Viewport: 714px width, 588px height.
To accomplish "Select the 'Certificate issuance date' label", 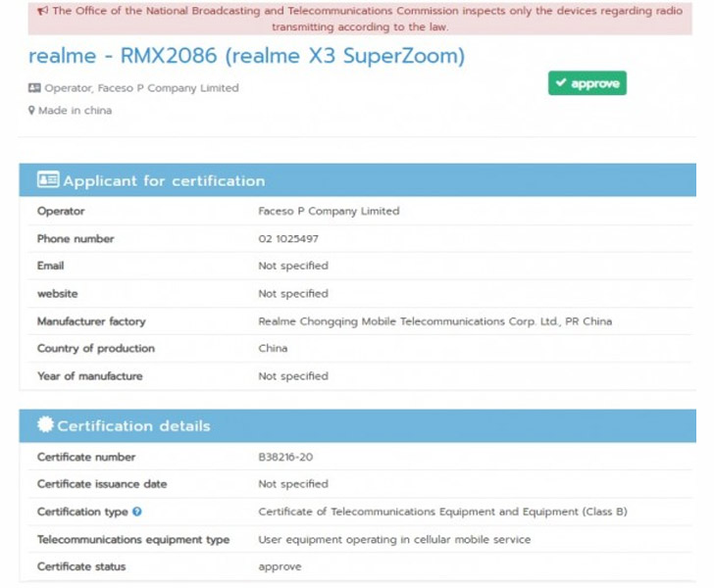I will point(102,484).
